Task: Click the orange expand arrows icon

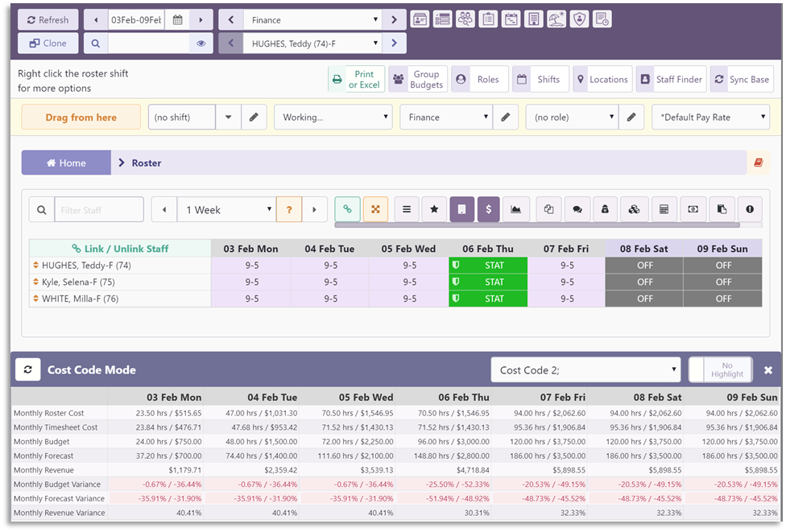Action: coord(375,209)
